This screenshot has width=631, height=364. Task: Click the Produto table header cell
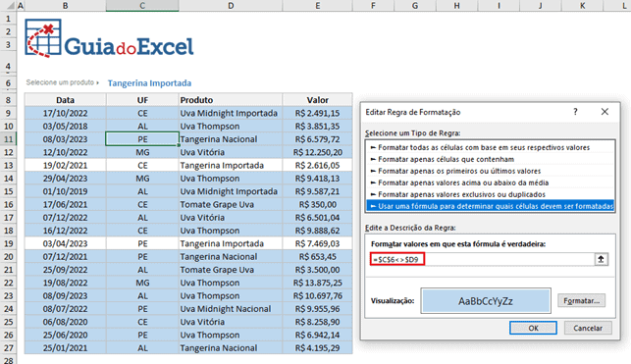pos(231,100)
